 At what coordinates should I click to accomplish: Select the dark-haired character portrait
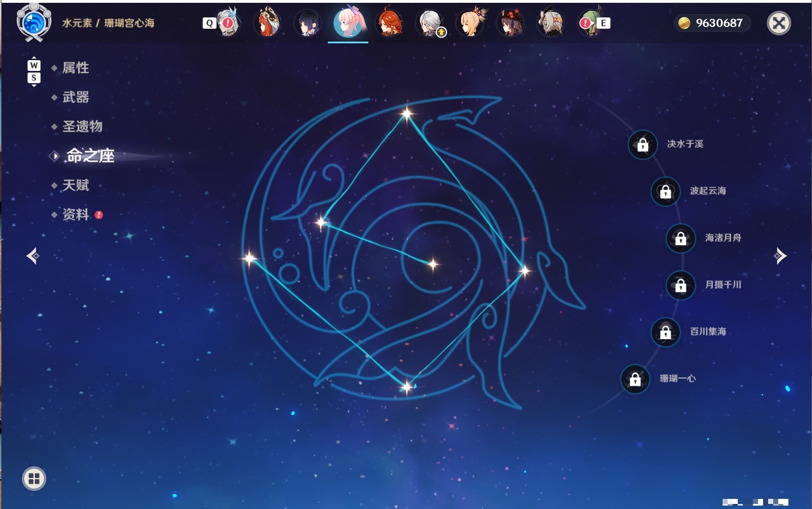pyautogui.click(x=308, y=24)
